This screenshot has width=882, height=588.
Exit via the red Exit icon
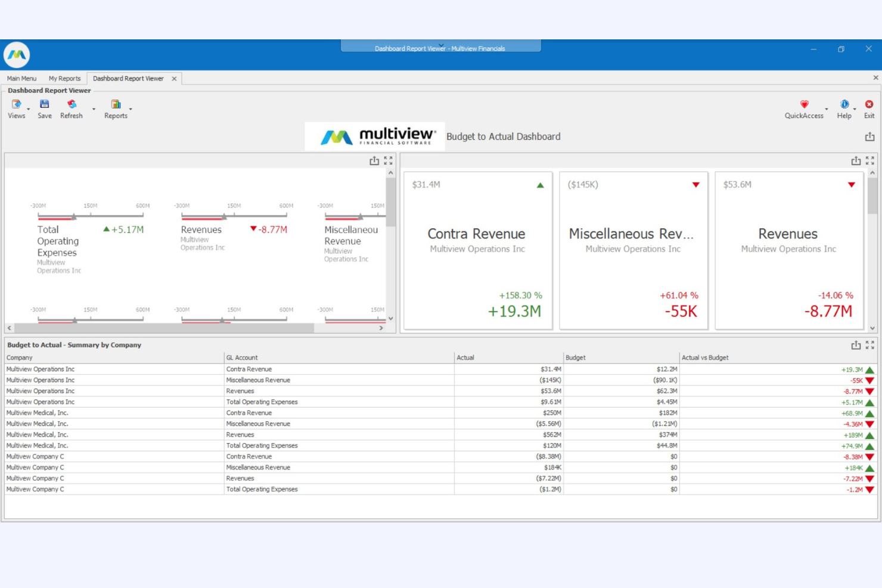[x=868, y=105]
